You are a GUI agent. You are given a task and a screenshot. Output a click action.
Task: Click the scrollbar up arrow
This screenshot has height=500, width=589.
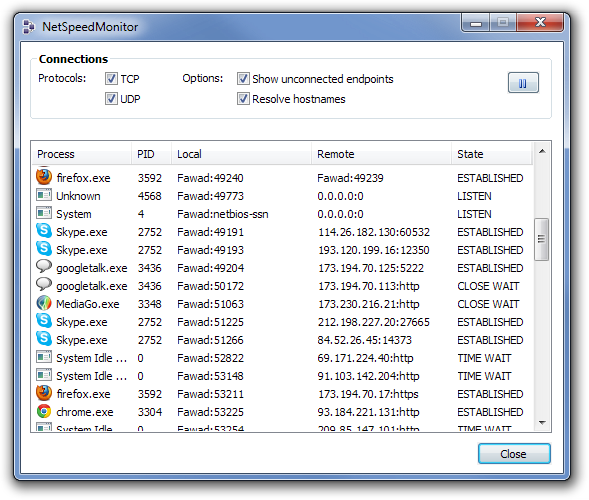click(542, 151)
